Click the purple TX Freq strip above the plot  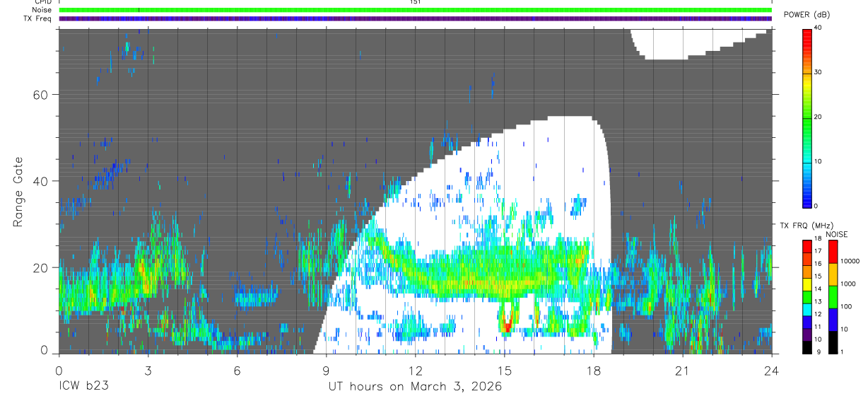click(x=415, y=18)
